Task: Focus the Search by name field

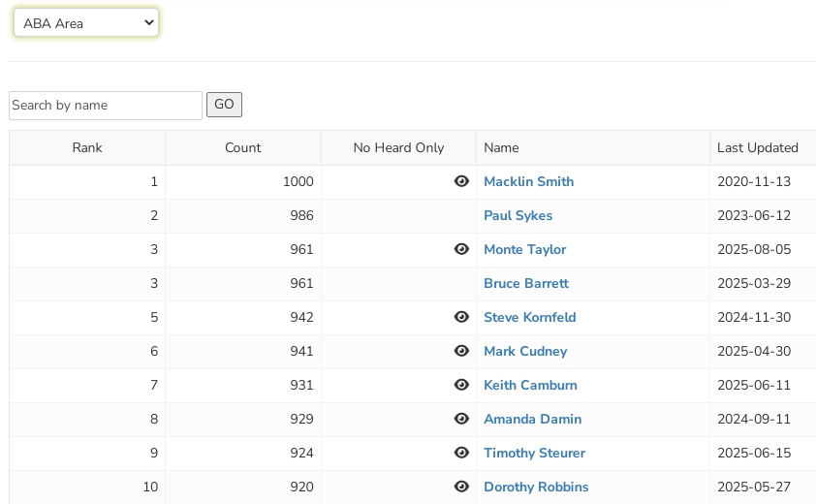Action: point(105,106)
